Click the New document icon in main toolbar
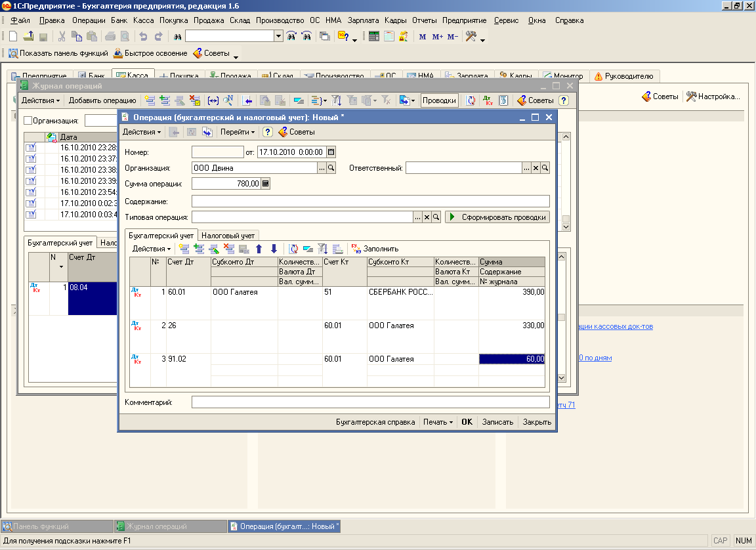 pyautogui.click(x=14, y=36)
